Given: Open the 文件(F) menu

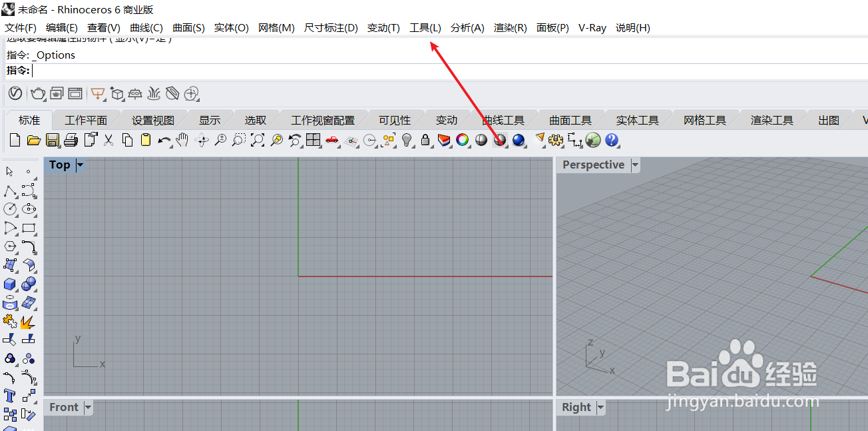Looking at the screenshot, I should [x=21, y=28].
